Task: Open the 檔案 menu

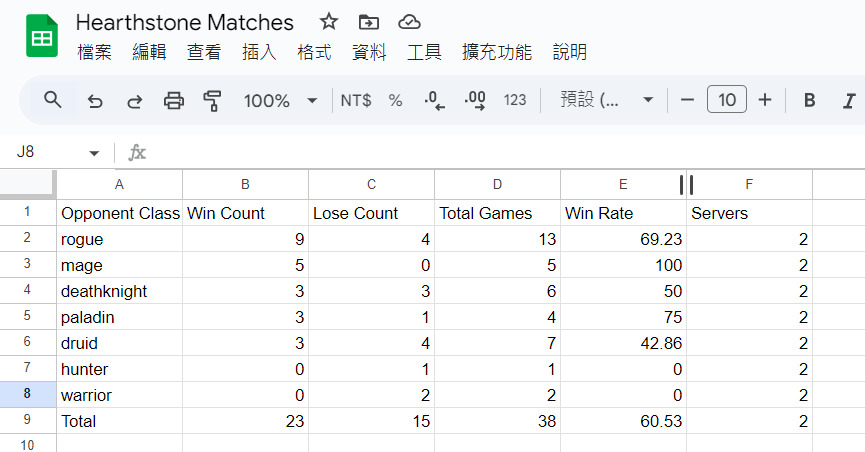Action: click(x=95, y=53)
